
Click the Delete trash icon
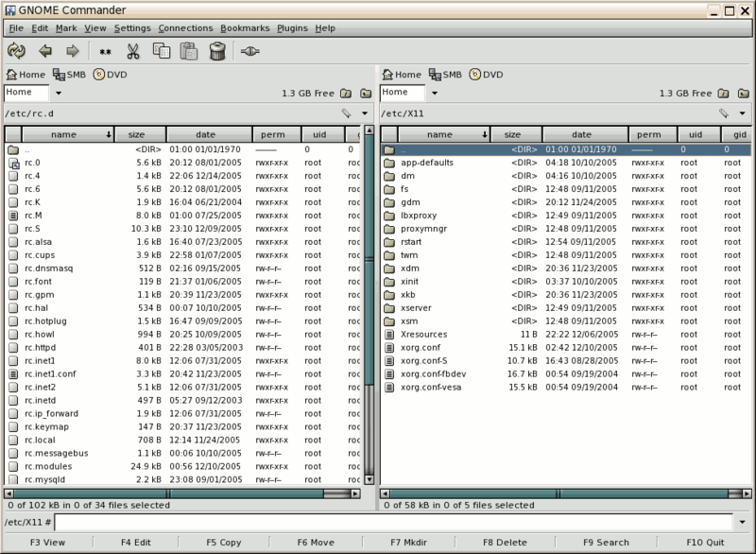coord(216,53)
